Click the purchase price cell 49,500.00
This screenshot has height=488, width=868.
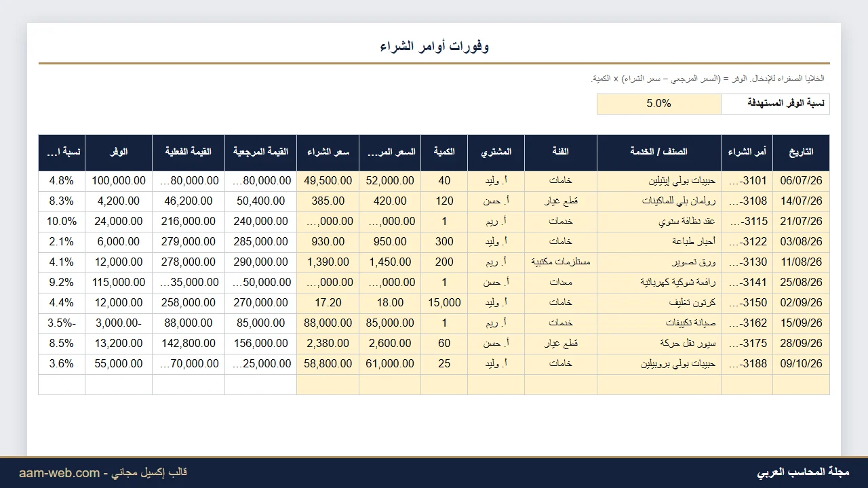pyautogui.click(x=328, y=181)
